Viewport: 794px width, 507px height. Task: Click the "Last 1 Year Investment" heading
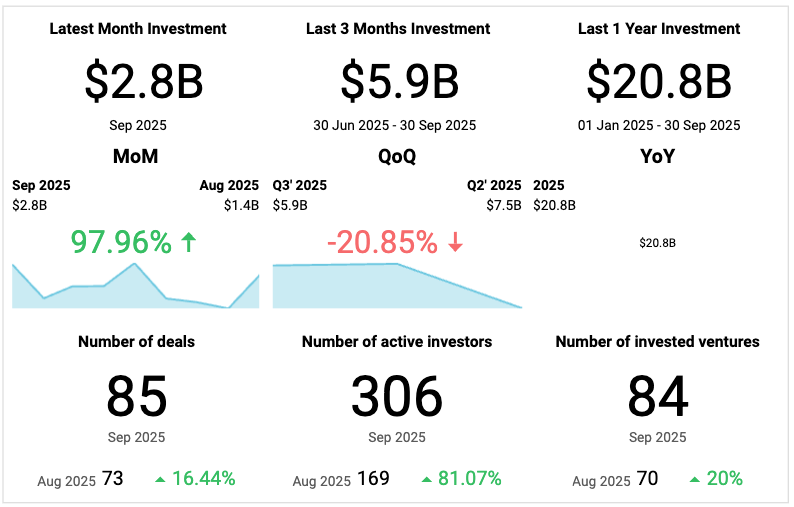pyautogui.click(x=659, y=29)
